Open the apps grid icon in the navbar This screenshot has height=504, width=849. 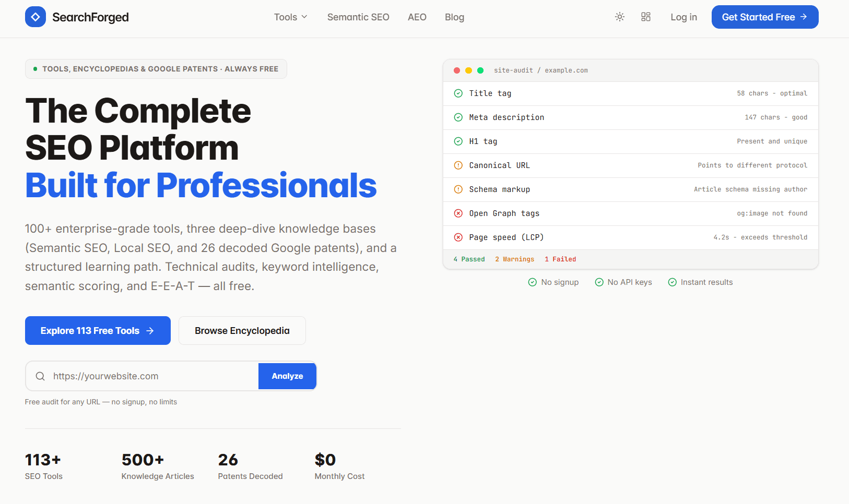(x=646, y=17)
